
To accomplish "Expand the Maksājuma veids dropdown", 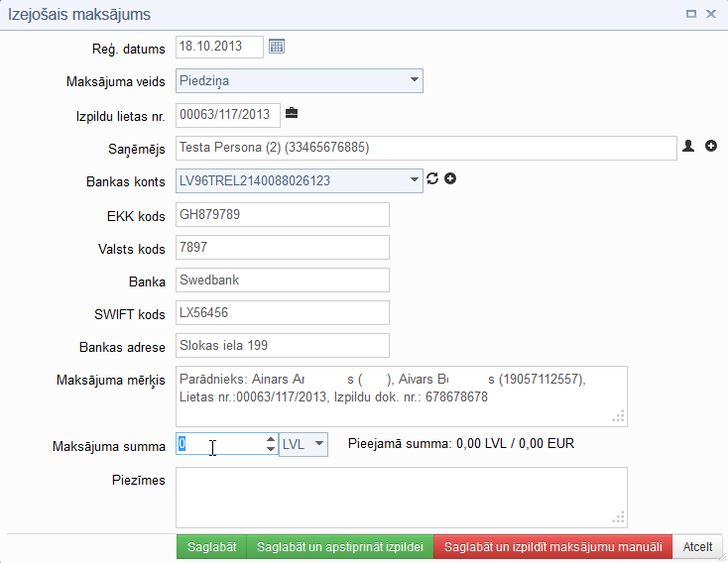I will [414, 80].
